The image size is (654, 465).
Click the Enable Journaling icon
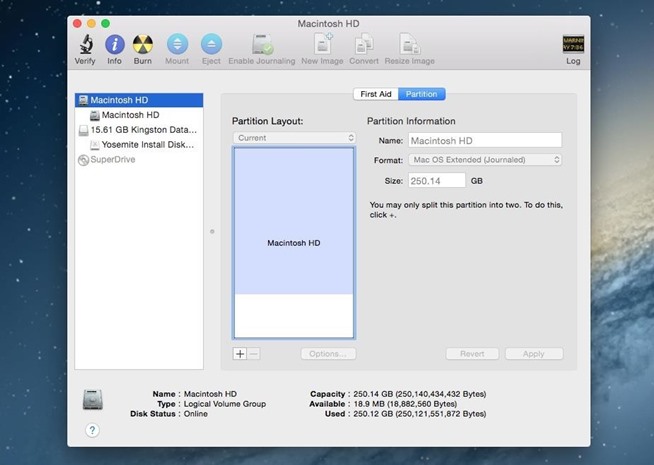coord(262,44)
